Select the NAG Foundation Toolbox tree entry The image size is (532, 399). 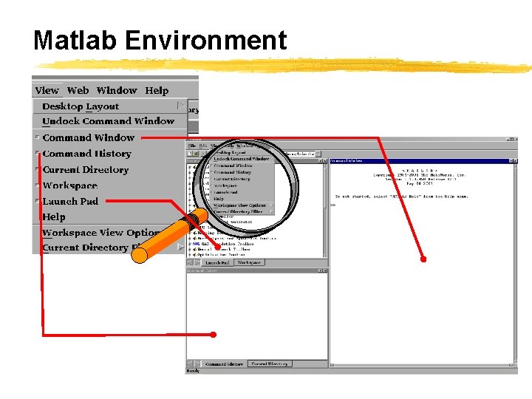[223, 244]
